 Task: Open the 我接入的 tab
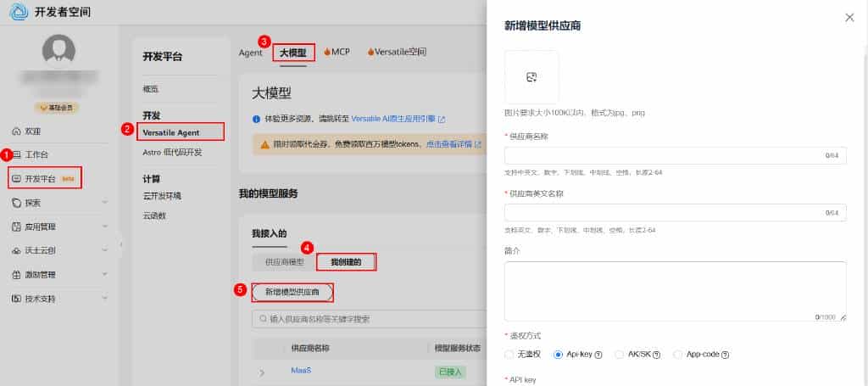pyautogui.click(x=269, y=233)
